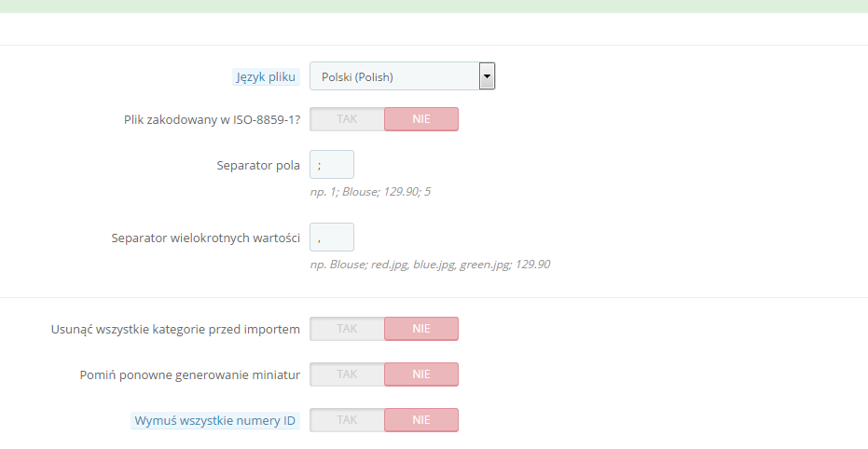Select NIE for Usunąć wszystkie kategorie przed importem

(x=421, y=329)
